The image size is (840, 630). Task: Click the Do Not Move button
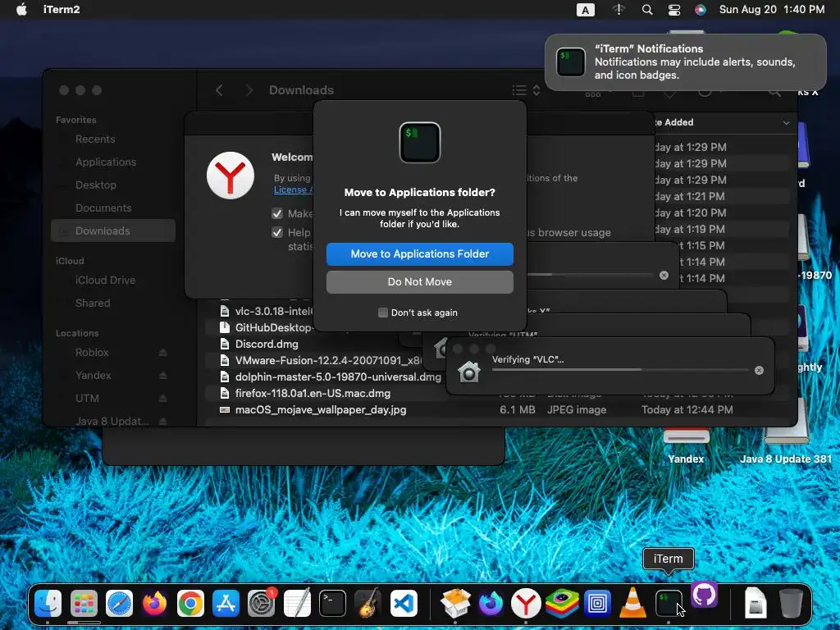click(419, 282)
